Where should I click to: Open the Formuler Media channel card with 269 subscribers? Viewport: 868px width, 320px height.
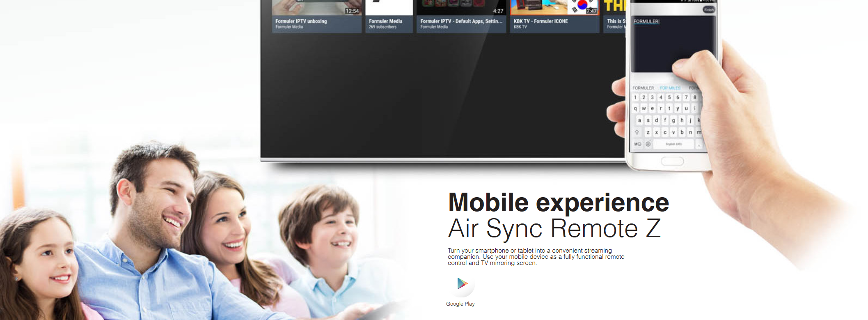pyautogui.click(x=389, y=16)
